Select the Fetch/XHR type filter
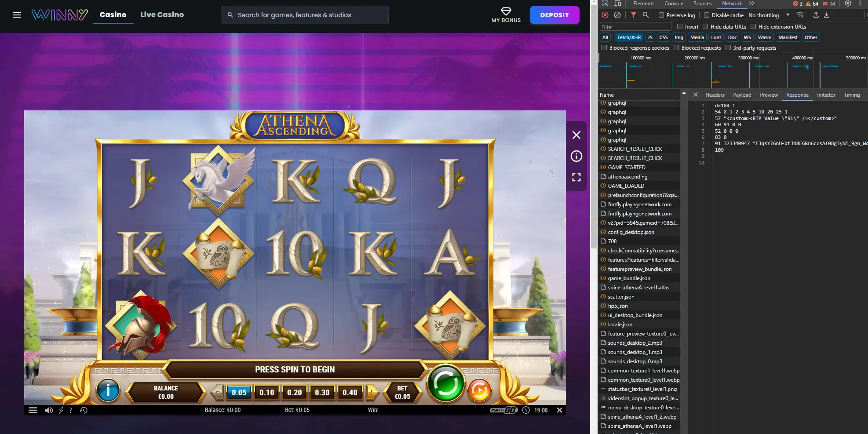Image resolution: width=868 pixels, height=434 pixels. [x=629, y=37]
